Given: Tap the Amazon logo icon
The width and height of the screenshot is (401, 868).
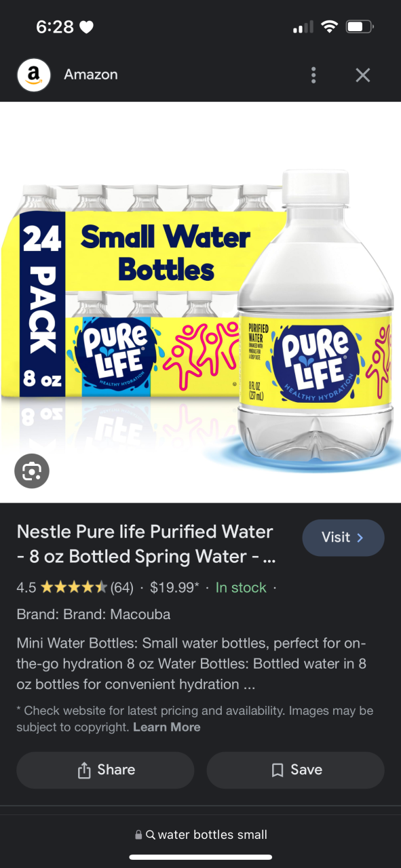Looking at the screenshot, I should coord(33,75).
